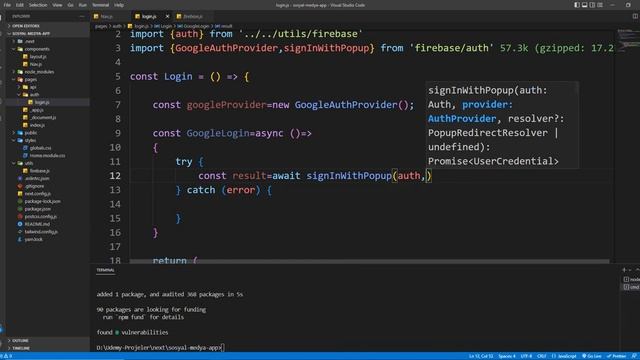Switch to the firebase.js tab

[x=193, y=16]
